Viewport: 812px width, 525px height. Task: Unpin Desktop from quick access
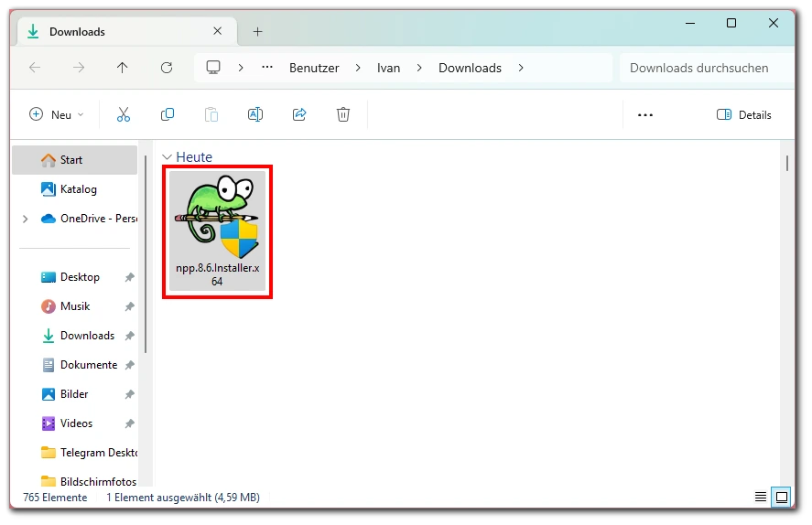129,277
